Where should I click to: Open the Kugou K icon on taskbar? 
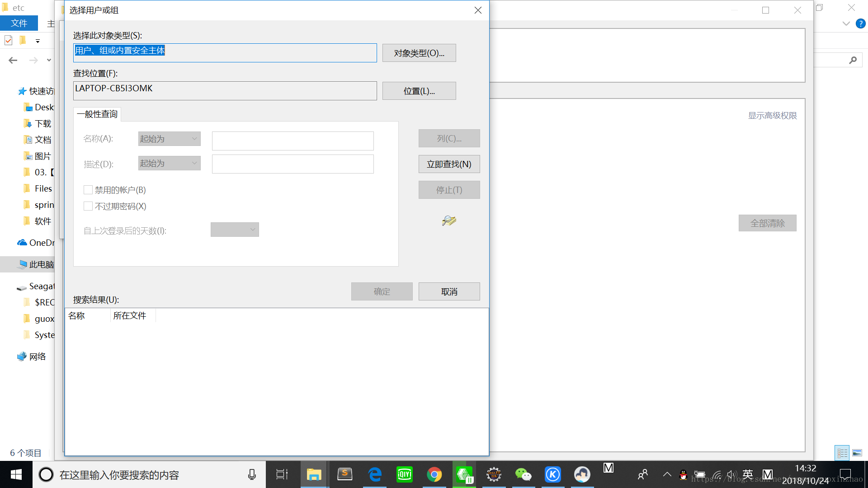552,474
